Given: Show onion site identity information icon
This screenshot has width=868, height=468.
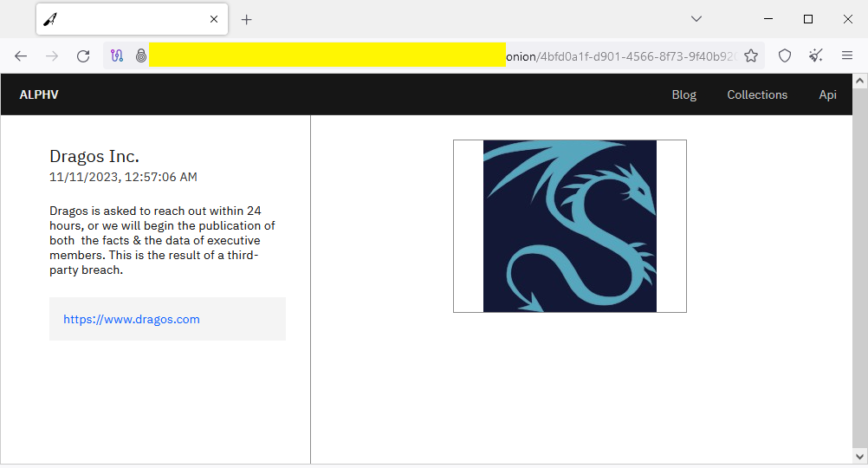Looking at the screenshot, I should [x=141, y=56].
